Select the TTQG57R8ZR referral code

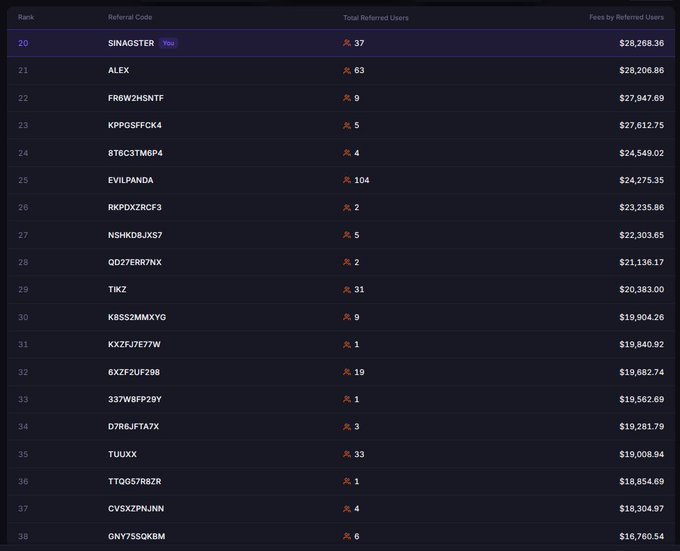tap(134, 481)
